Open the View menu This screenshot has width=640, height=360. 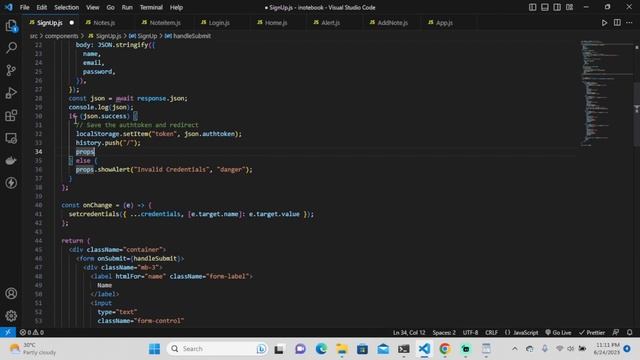[93, 7]
